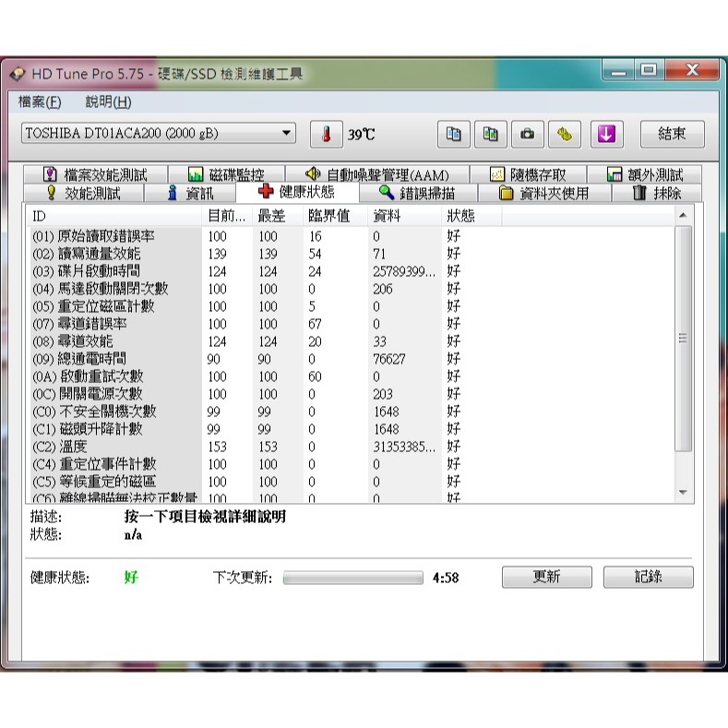Click the HD Tune Pro title bar app icon

click(x=18, y=75)
